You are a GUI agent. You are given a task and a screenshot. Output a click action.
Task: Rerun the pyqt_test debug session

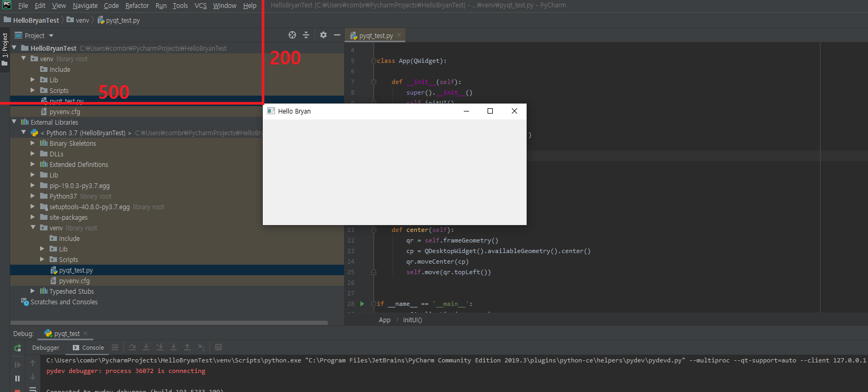17,348
